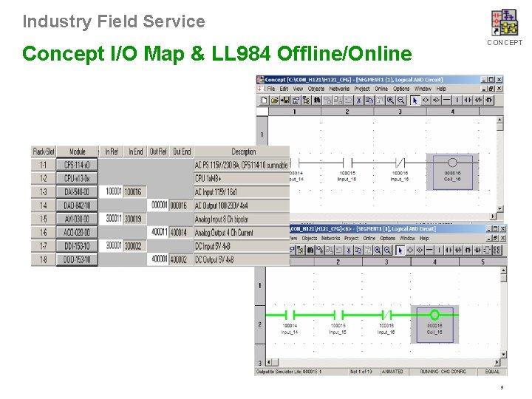532x399 pixels.
Task: Select horizontal link tool in upper Concept toolbar
Action: point(447,100)
